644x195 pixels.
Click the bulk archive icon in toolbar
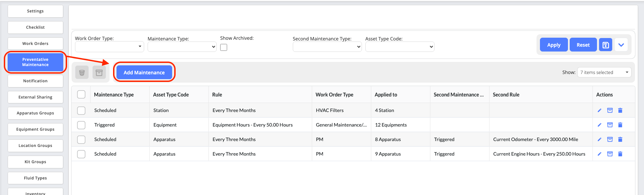click(x=99, y=73)
